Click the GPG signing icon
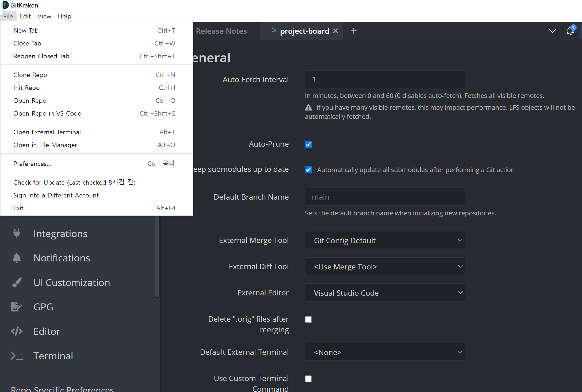 click(x=17, y=307)
